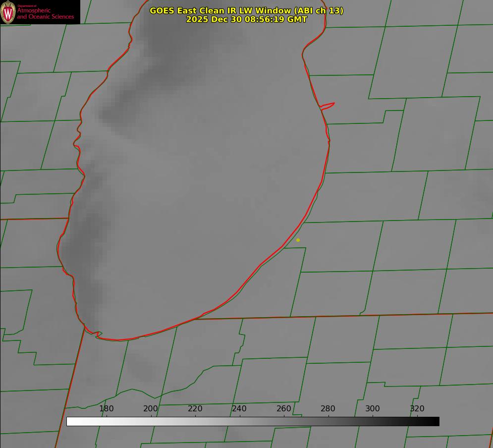The height and width of the screenshot is (448, 493).
Task: Click the mid-gray center of the colorbar
Action: [x=253, y=421]
